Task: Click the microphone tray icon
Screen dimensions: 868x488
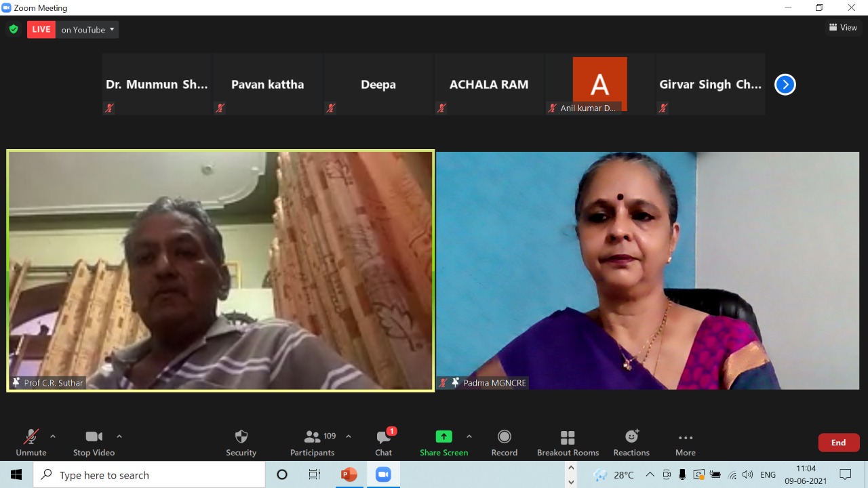Action: pyautogui.click(x=682, y=474)
